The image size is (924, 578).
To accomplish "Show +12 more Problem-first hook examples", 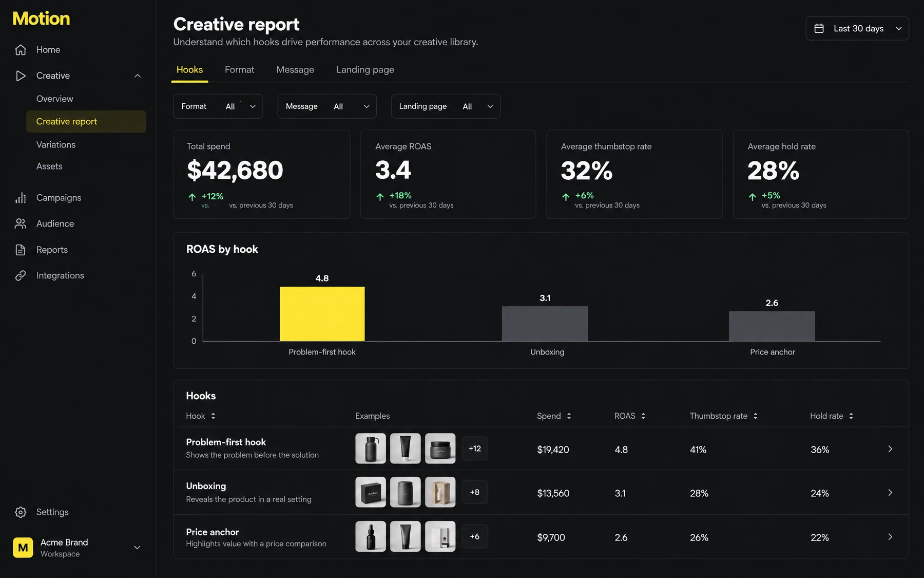I will (x=475, y=449).
